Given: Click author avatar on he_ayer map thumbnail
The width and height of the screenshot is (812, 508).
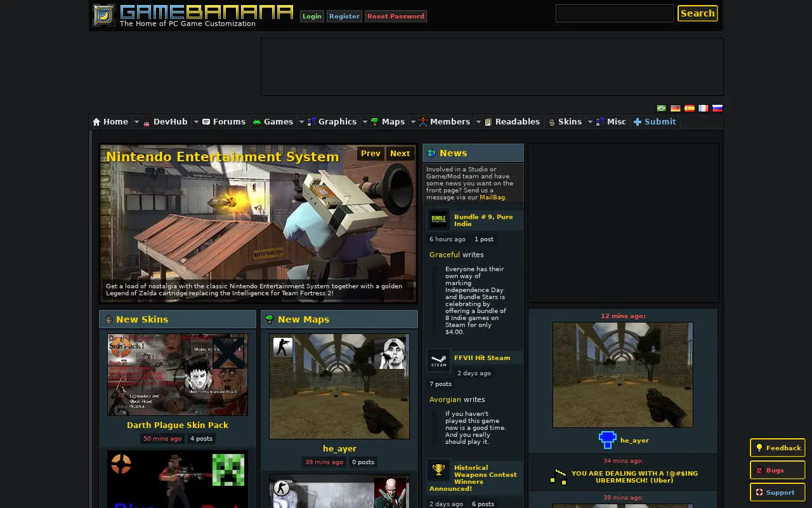Looking at the screenshot, I should [390, 353].
